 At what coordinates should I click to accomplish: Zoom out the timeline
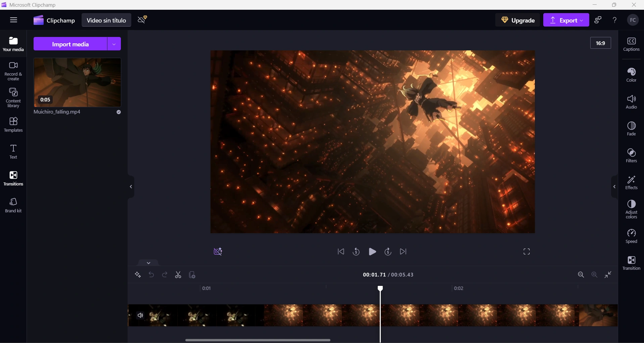581,275
